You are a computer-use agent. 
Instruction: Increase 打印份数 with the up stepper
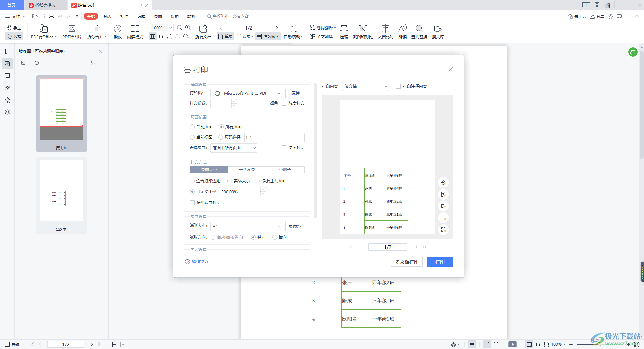(234, 101)
